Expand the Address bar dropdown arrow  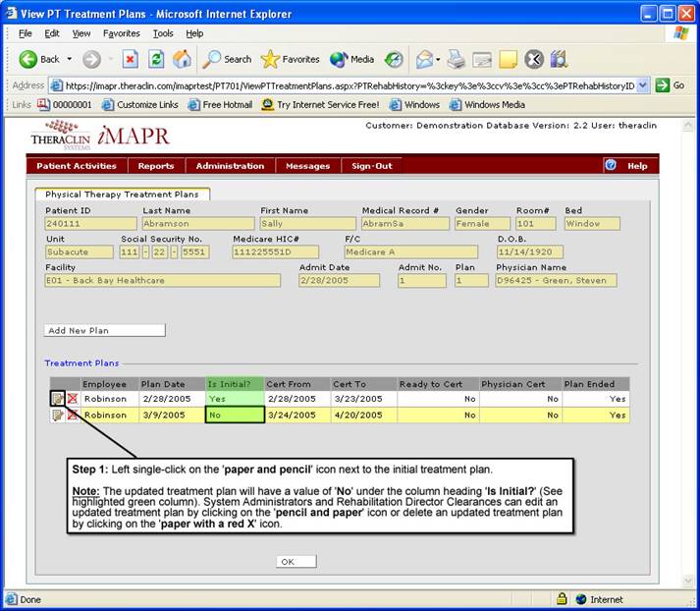click(643, 85)
